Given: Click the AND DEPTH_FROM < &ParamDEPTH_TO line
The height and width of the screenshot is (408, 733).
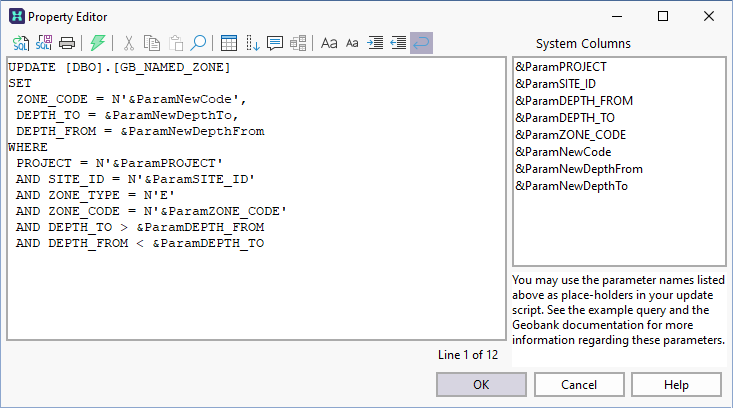Looking at the screenshot, I should point(140,243).
